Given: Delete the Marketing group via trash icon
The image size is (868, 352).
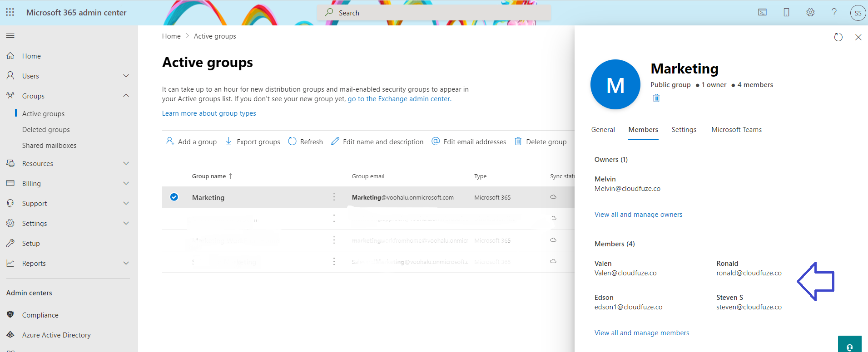Looking at the screenshot, I should click(656, 98).
